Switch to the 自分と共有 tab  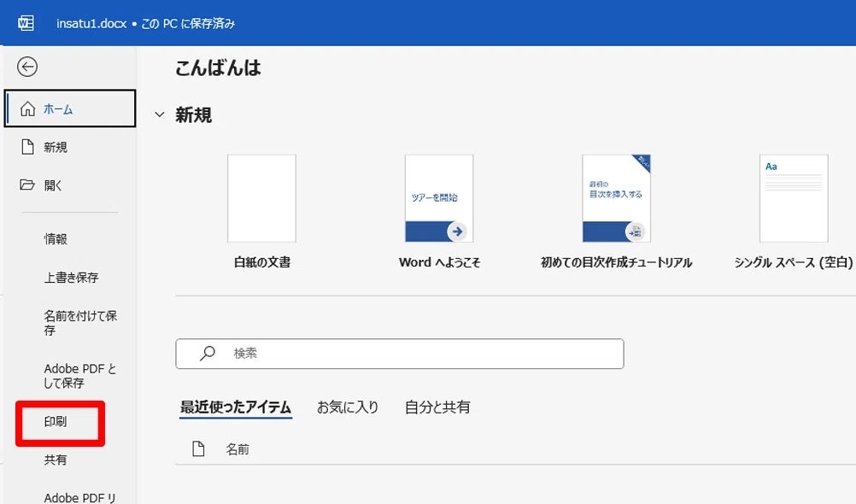437,407
